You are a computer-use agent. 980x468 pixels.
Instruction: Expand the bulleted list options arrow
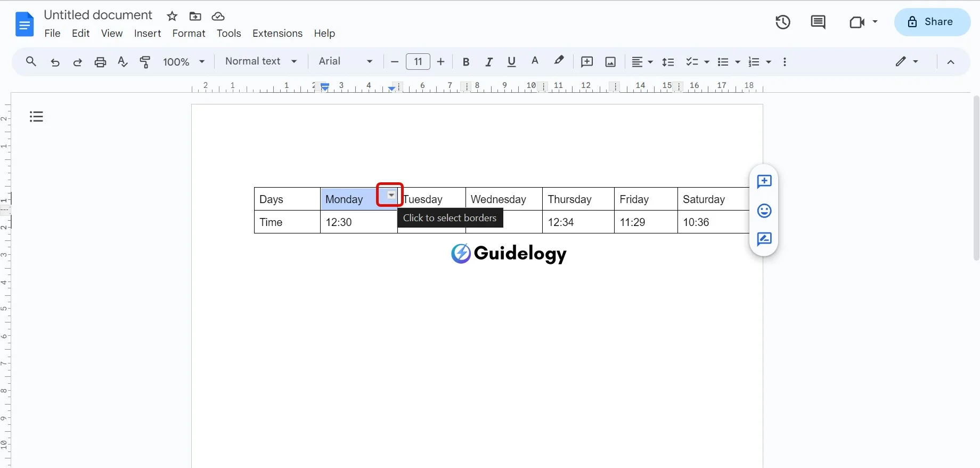738,62
